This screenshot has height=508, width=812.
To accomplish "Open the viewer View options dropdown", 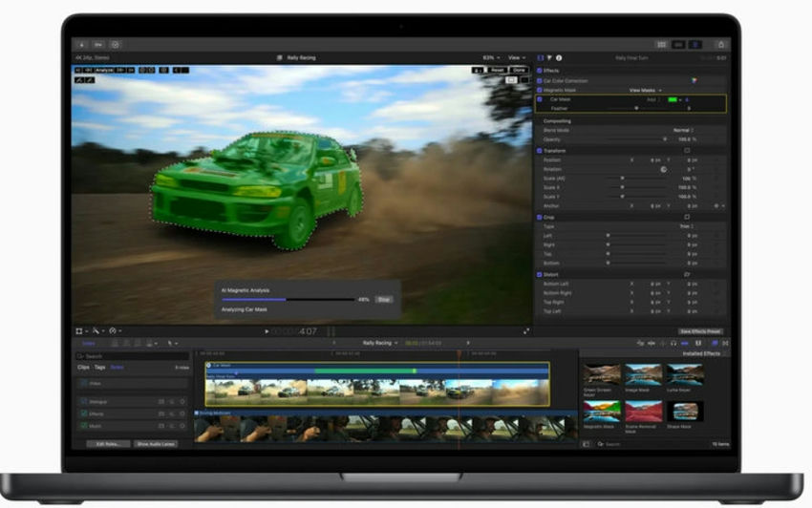I will [517, 58].
